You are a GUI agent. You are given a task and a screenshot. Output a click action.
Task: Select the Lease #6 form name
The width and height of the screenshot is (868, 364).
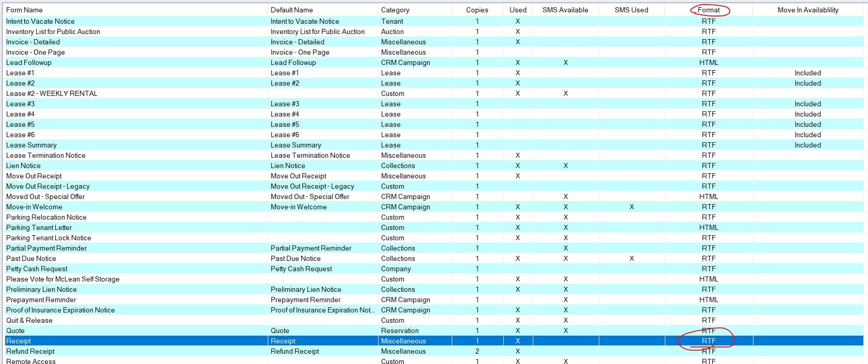20,135
